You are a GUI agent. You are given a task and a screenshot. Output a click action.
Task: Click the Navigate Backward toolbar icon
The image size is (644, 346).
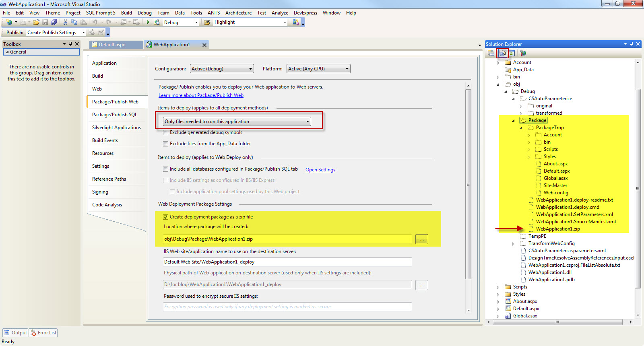[124, 22]
